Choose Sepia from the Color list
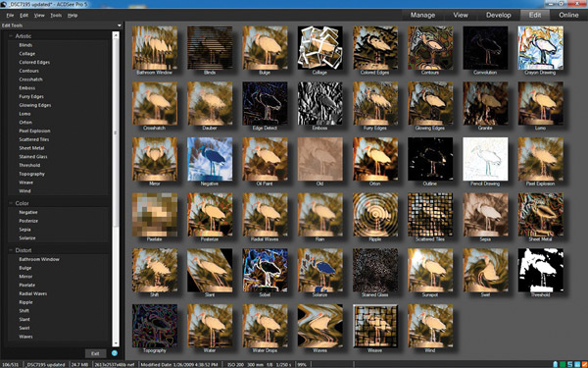Viewport: 588px width, 368px height. [x=24, y=230]
